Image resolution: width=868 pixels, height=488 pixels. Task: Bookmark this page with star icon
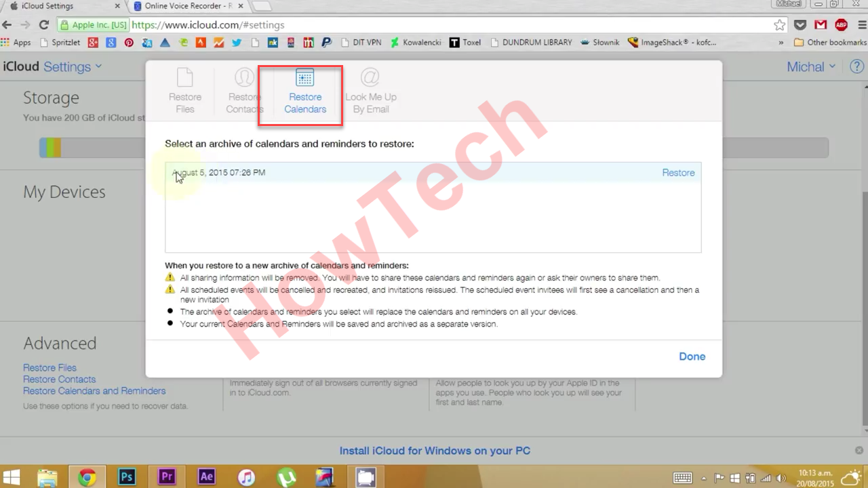pos(780,25)
